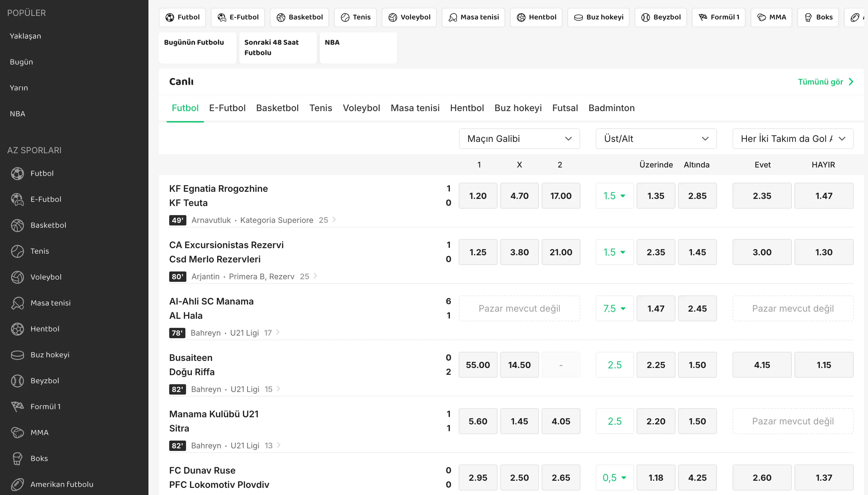This screenshot has width=868, height=495.
Task: Open E-Futbol icon in left sidebar
Action: click(x=18, y=199)
